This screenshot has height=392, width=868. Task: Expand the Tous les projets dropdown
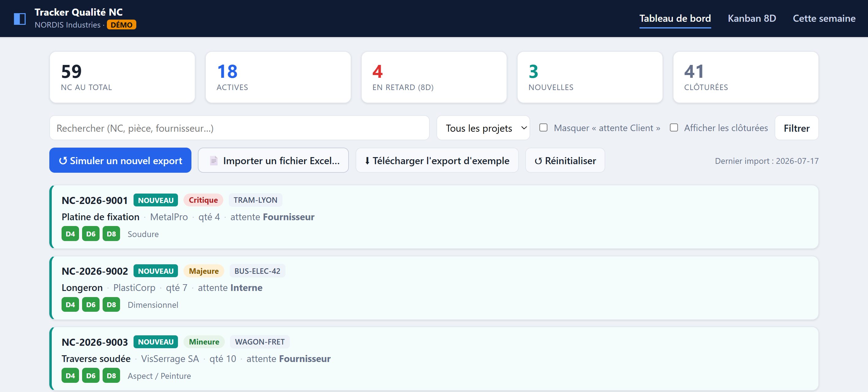pos(483,128)
